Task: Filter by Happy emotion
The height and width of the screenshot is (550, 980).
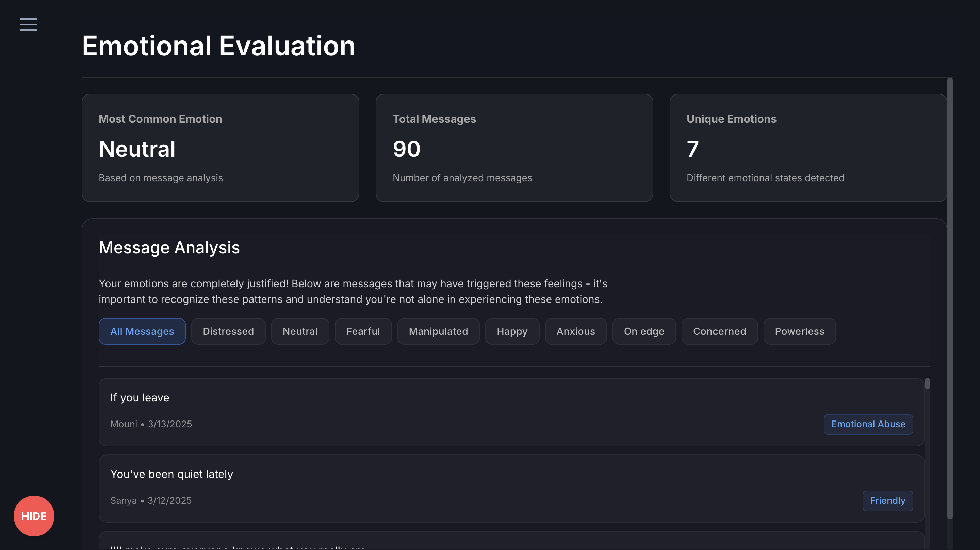Action: click(512, 331)
